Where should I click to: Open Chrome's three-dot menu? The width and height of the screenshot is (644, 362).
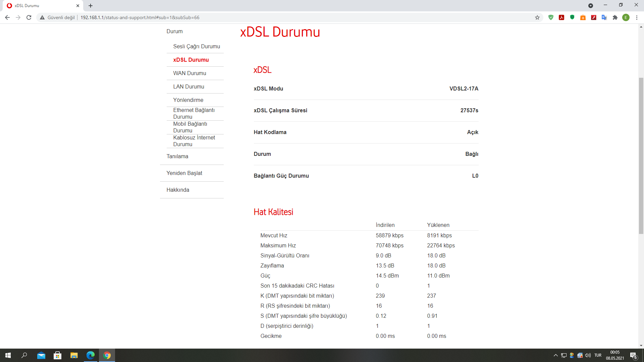click(637, 17)
